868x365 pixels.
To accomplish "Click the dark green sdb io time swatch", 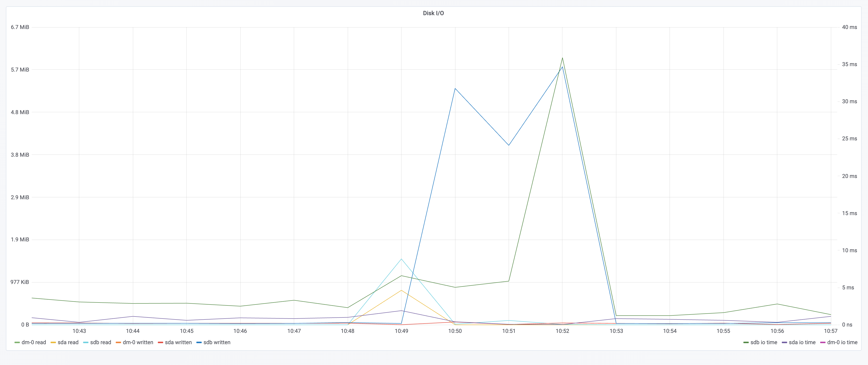I will [746, 342].
